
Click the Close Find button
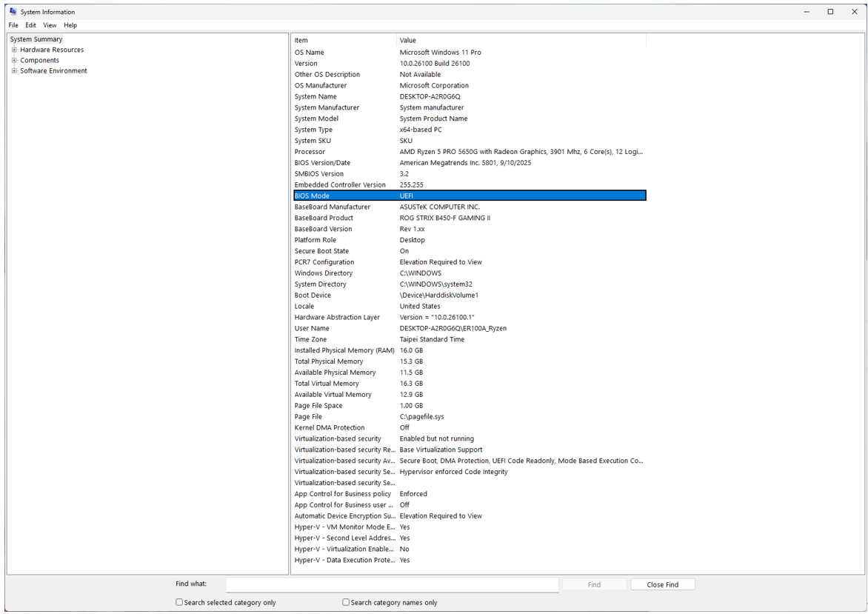point(662,584)
